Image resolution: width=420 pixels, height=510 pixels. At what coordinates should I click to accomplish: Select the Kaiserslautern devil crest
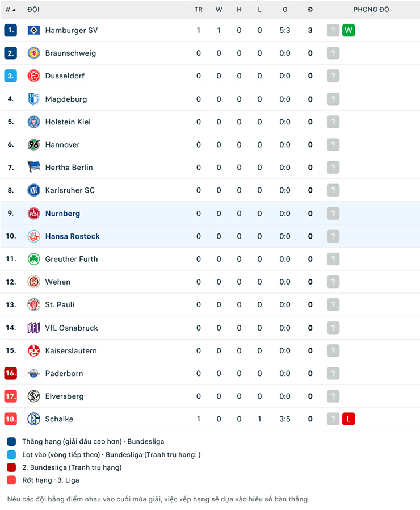(33, 350)
